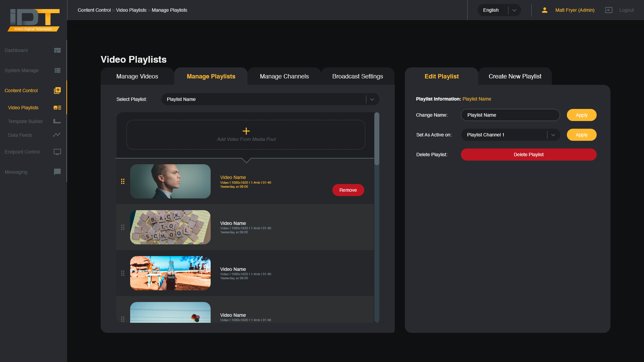Click the user profile icon

(x=545, y=10)
